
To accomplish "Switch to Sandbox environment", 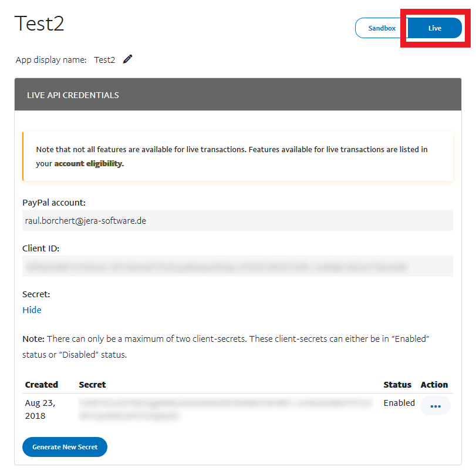I will coord(382,28).
